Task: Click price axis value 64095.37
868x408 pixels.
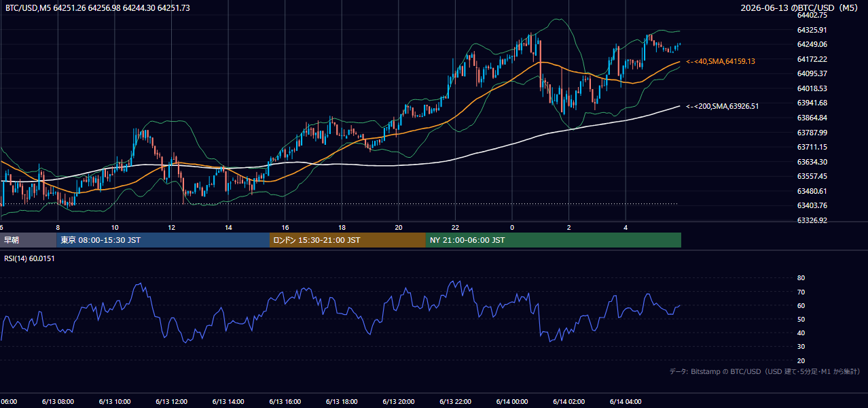Action: coord(812,73)
